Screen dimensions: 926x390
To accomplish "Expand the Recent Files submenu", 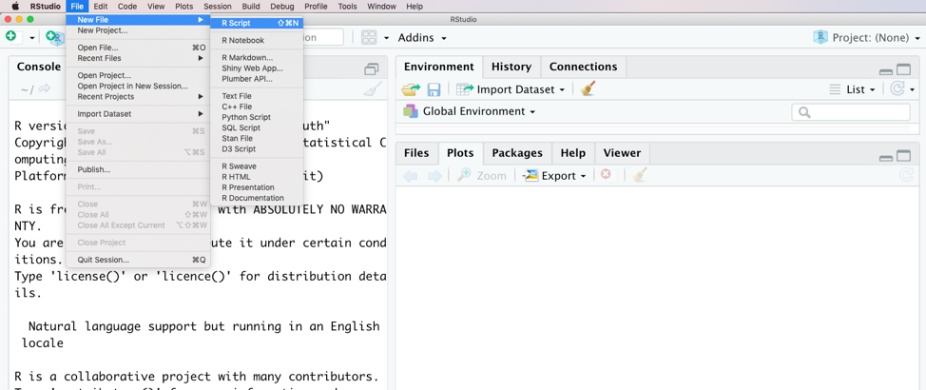I will tap(138, 58).
